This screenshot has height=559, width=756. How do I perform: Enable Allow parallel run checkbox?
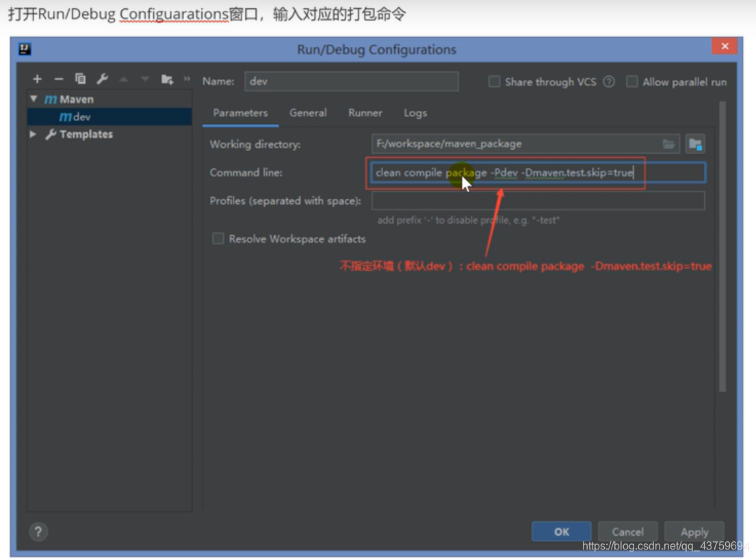[x=631, y=81]
